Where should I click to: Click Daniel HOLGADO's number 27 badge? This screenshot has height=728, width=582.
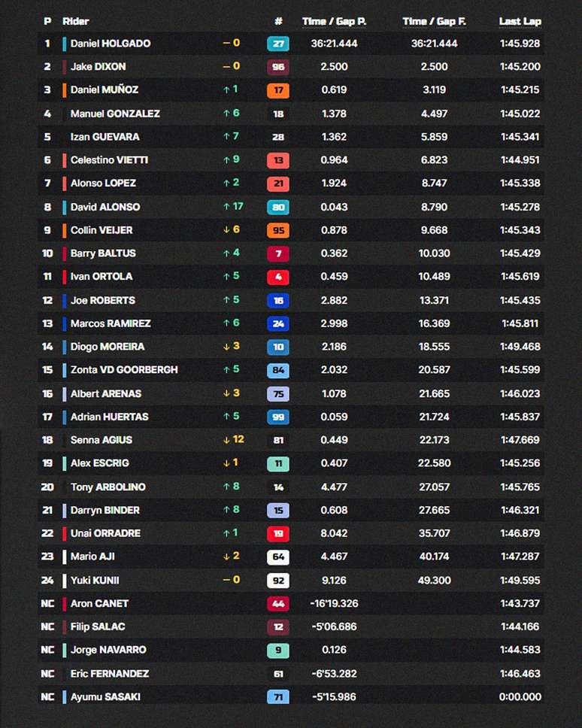click(x=278, y=44)
